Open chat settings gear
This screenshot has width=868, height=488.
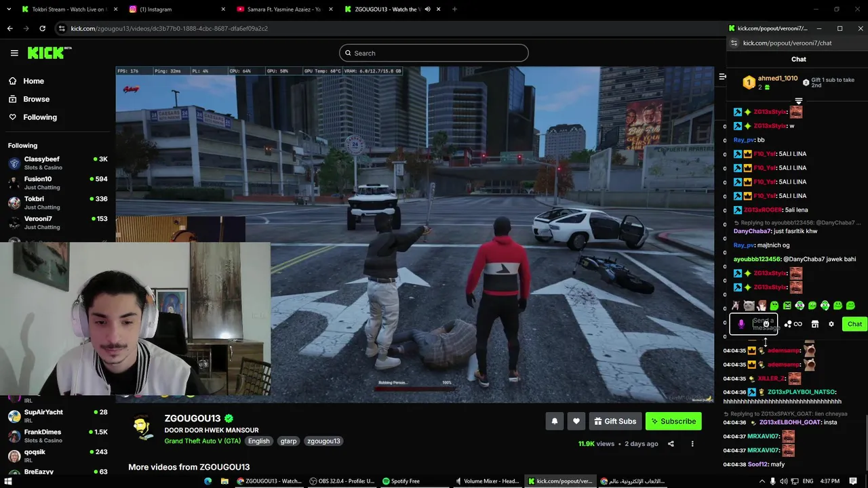pyautogui.click(x=831, y=324)
